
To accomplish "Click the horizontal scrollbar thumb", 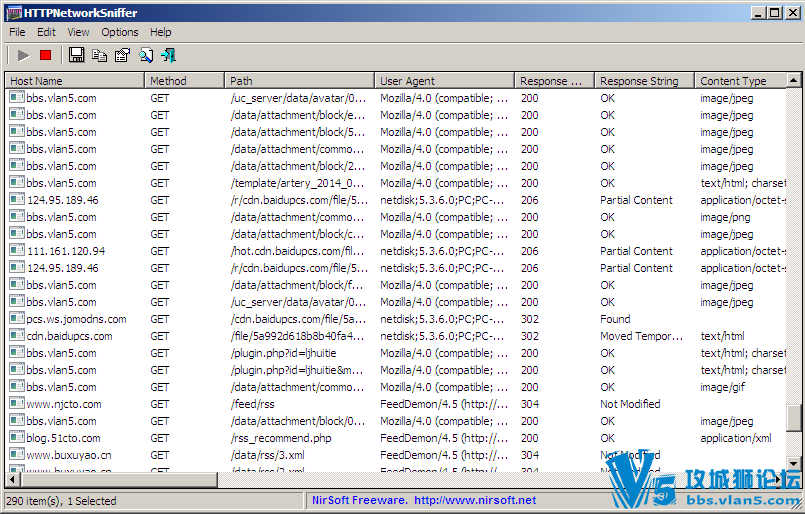I will pos(119,480).
